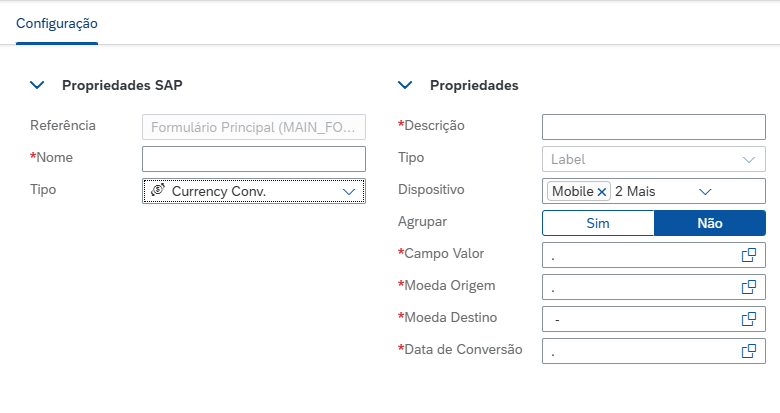The width and height of the screenshot is (780, 413).
Task: Open value help icon for Data de Conversão
Action: click(748, 351)
